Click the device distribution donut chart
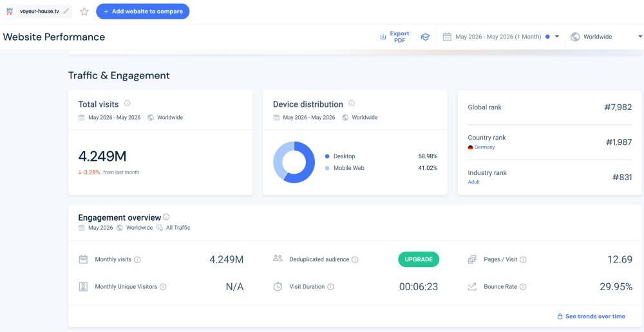Viewport: 644px width, 332px height. coord(294,162)
